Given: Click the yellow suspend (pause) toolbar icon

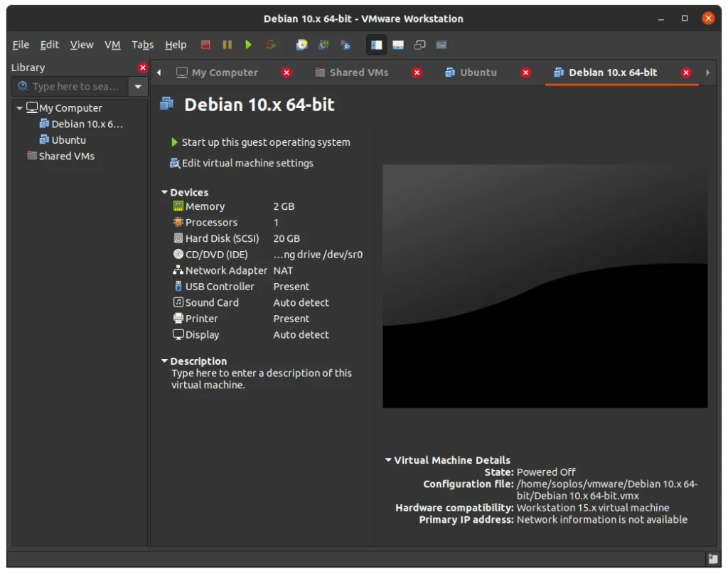Looking at the screenshot, I should (227, 45).
